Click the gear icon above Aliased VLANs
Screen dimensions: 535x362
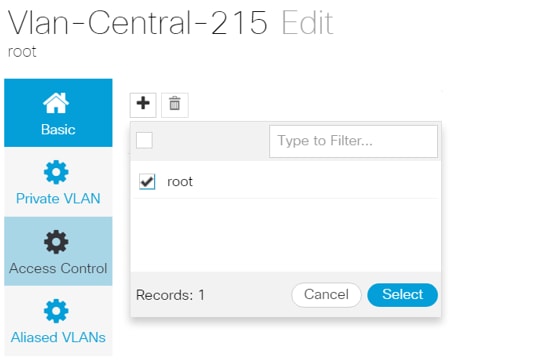click(56, 311)
